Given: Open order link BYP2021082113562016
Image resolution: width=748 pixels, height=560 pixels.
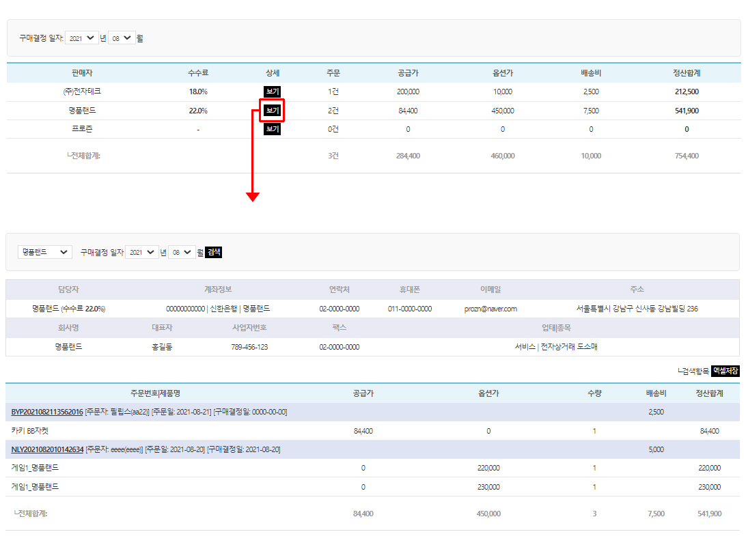Looking at the screenshot, I should (x=47, y=412).
